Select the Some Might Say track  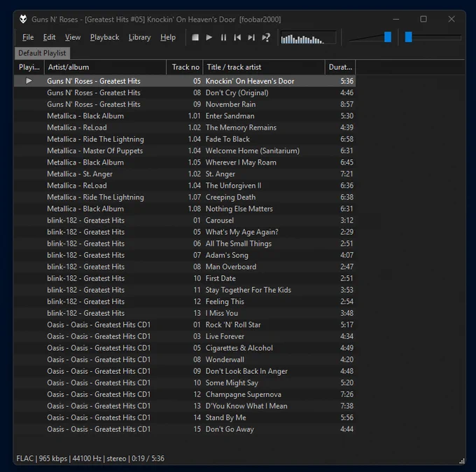(185, 382)
